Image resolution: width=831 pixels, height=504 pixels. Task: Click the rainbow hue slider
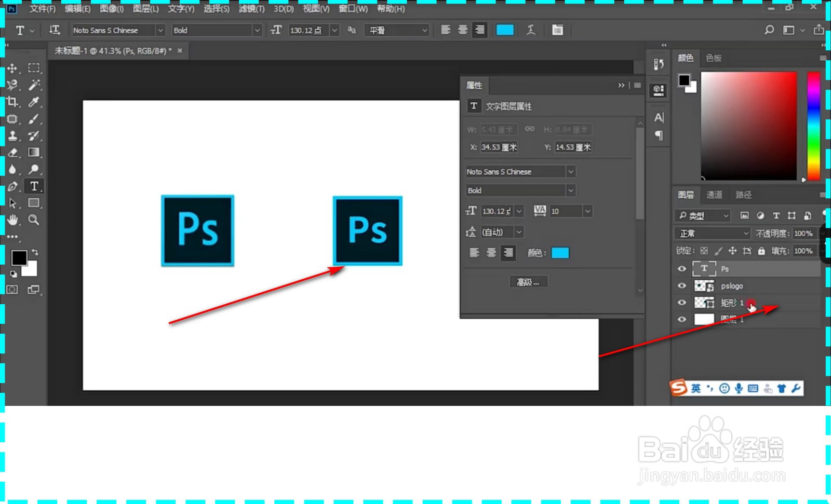[x=813, y=126]
